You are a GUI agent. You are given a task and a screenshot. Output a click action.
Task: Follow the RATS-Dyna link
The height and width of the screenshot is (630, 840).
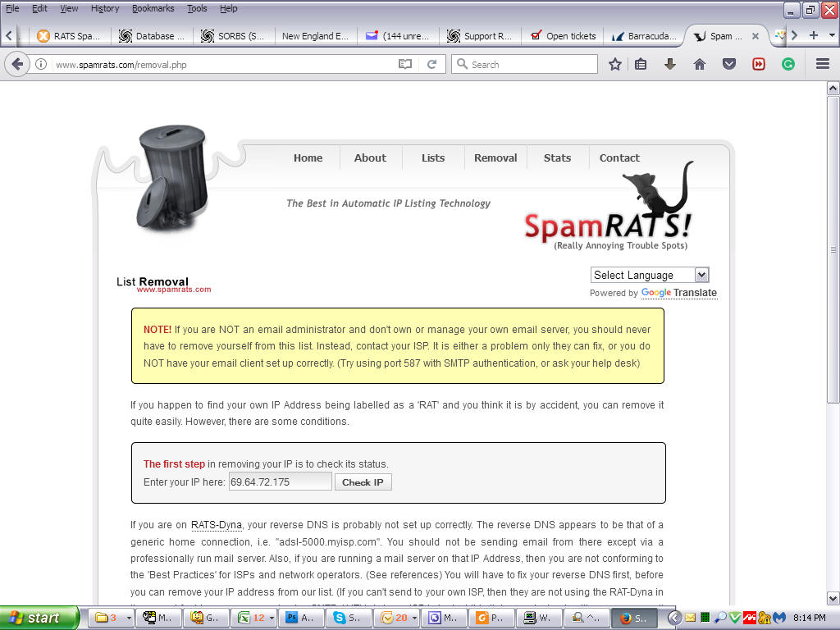coord(217,525)
